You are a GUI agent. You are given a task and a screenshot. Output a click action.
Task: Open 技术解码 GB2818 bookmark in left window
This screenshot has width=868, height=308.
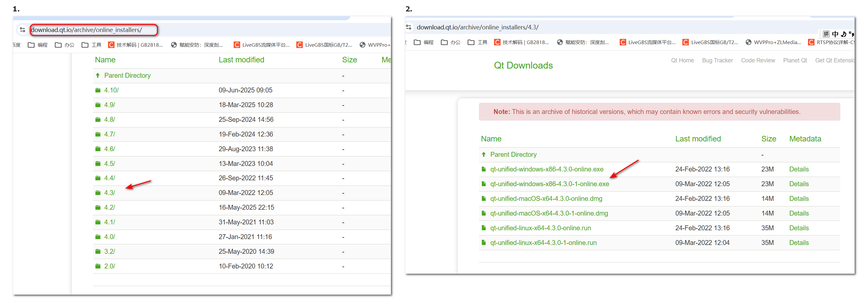(x=135, y=45)
